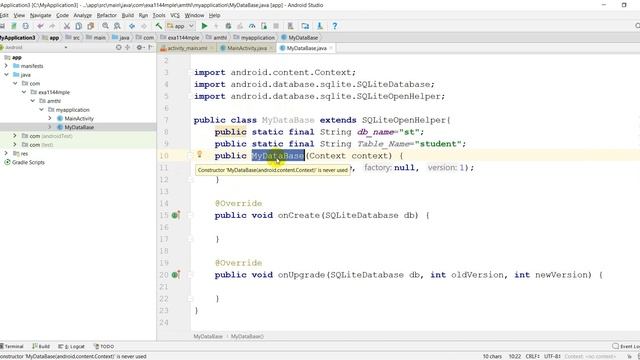
Task: Click the Copy icon in toolbar
Action: click(x=78, y=26)
